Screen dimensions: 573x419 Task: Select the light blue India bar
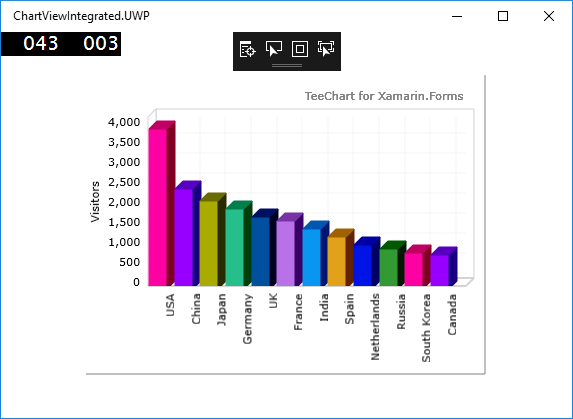pos(312,257)
